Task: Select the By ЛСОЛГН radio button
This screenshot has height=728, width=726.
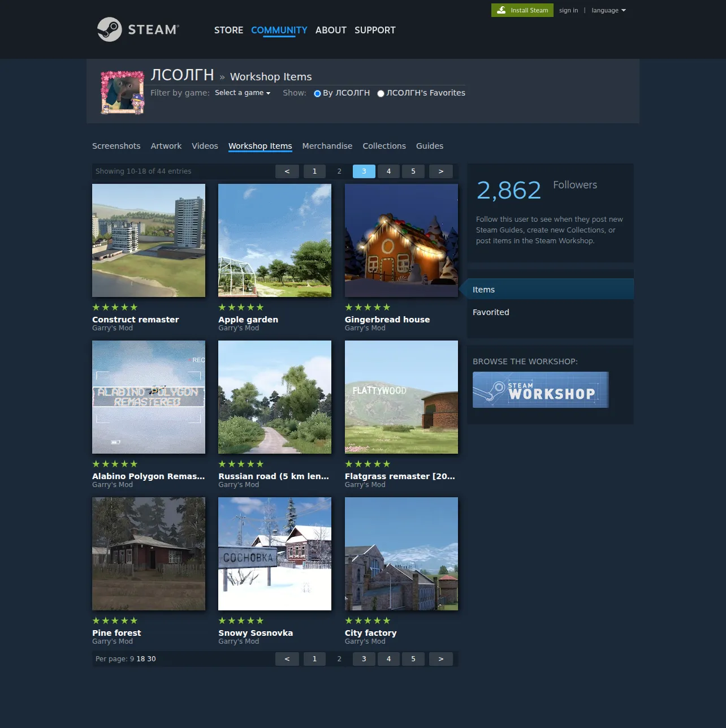Action: 317,93
